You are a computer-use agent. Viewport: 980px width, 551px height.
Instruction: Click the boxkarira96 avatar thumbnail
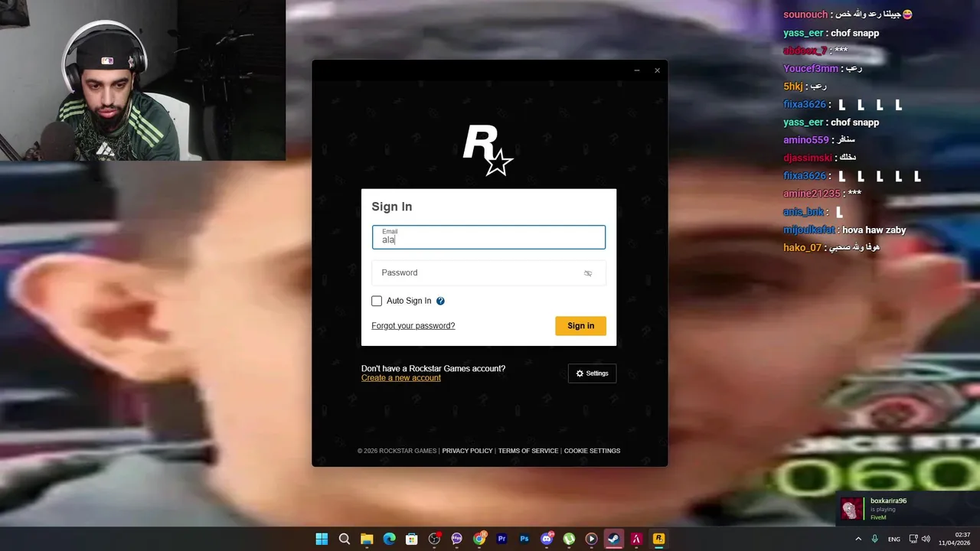(851, 509)
